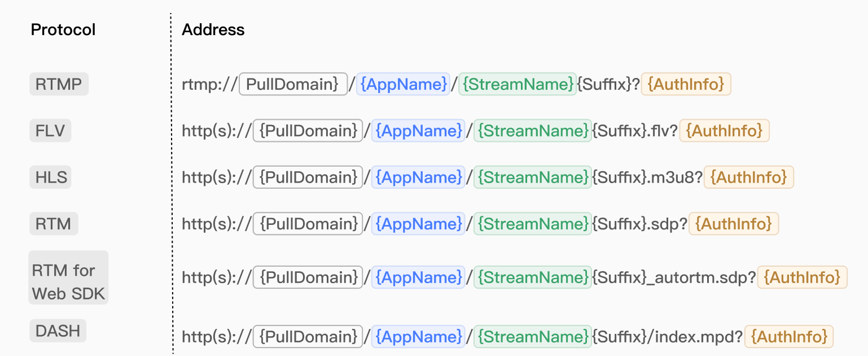Click the rtmp:// scheme text

click(209, 85)
